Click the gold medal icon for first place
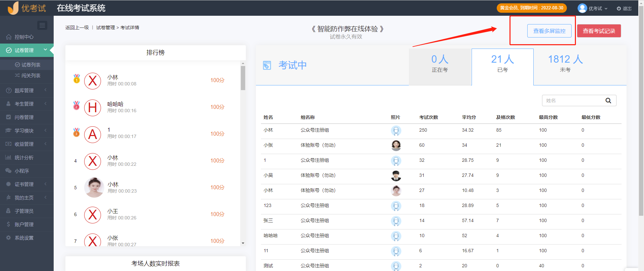This screenshot has width=644, height=271. coord(77,79)
